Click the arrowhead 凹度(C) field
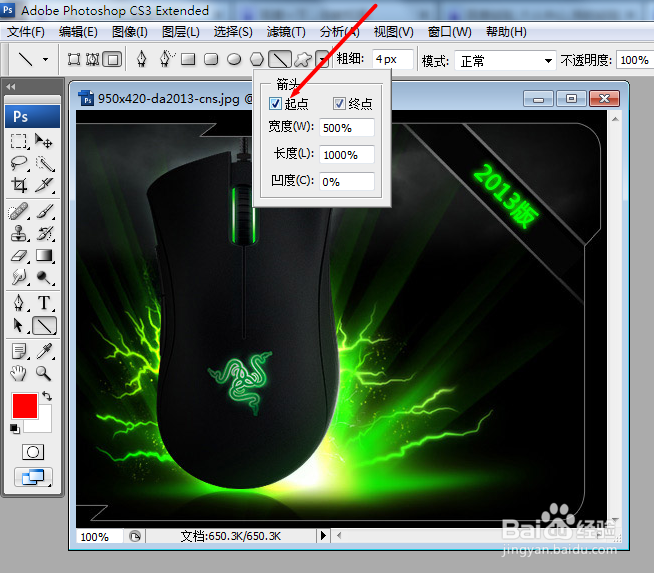This screenshot has height=573, width=654. [347, 182]
